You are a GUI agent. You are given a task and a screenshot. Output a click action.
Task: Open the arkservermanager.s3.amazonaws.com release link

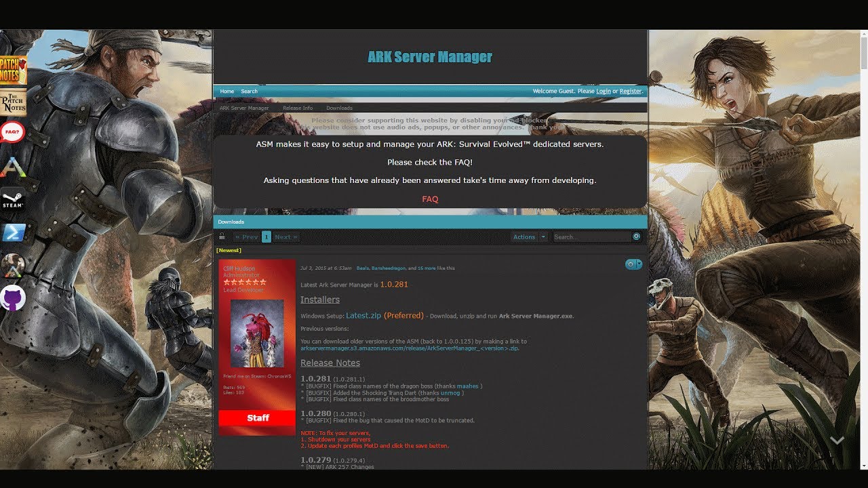409,348
